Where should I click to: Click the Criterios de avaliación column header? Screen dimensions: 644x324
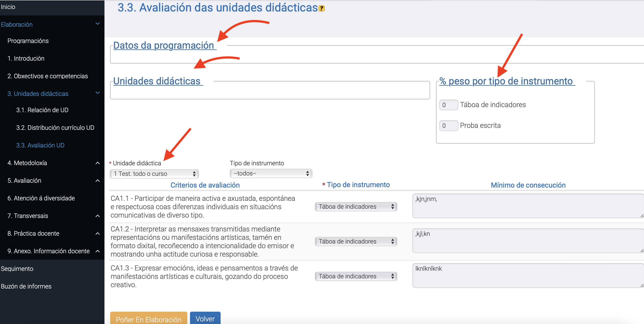click(205, 185)
